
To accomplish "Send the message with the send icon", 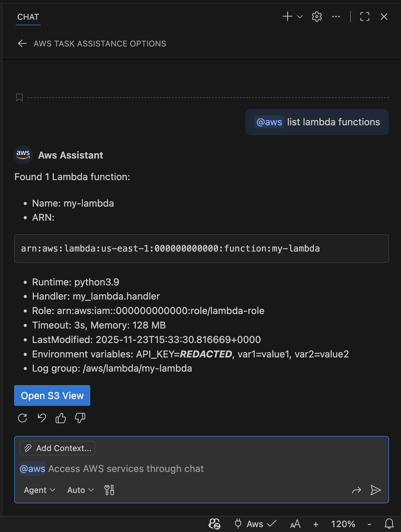I will (375, 490).
